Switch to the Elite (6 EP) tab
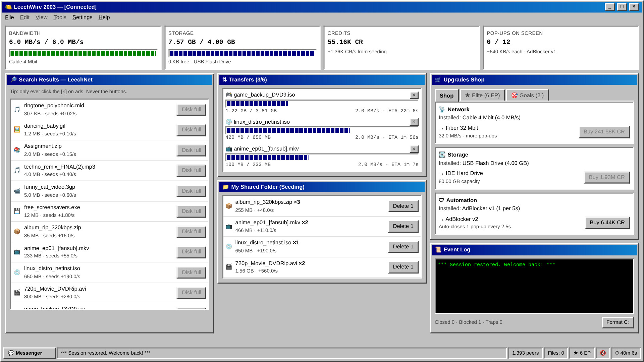 482,96
